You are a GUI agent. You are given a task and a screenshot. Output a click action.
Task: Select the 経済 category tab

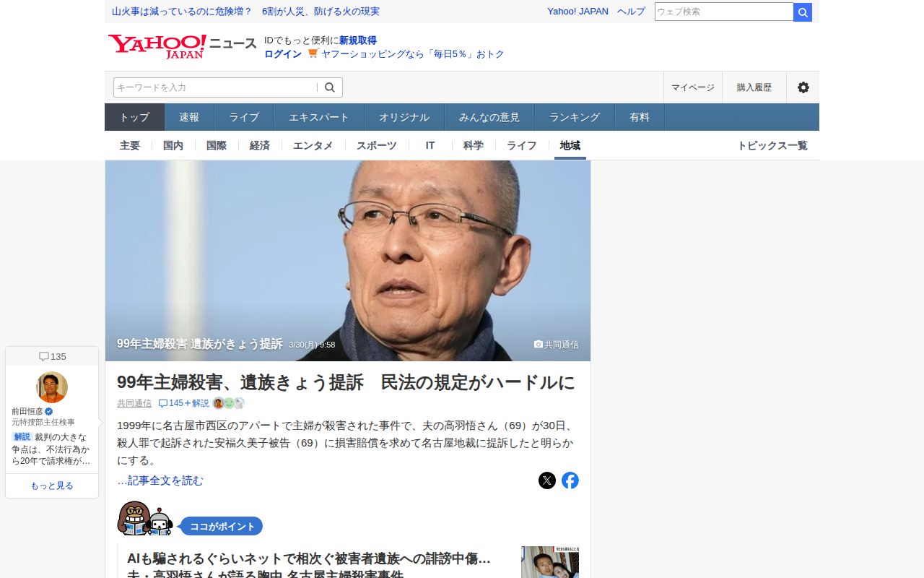(x=260, y=145)
